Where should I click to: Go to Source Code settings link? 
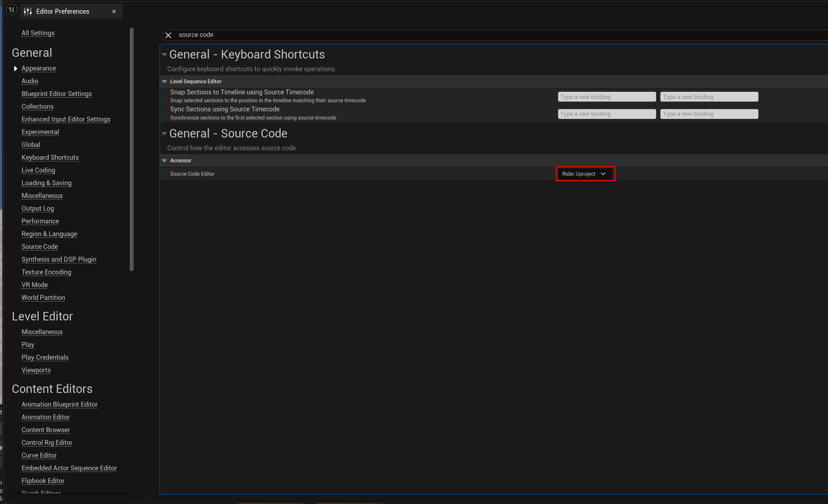point(40,247)
